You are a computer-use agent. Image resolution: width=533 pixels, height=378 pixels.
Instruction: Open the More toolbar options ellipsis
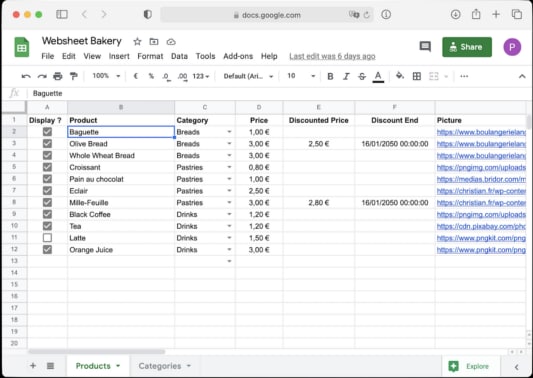click(x=464, y=76)
